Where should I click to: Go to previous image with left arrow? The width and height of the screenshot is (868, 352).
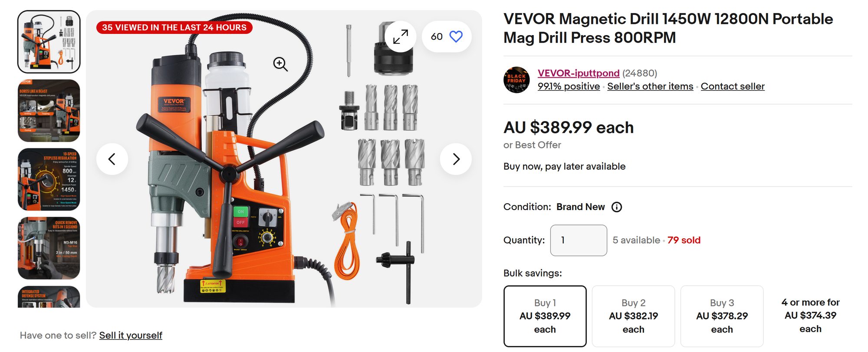112,159
